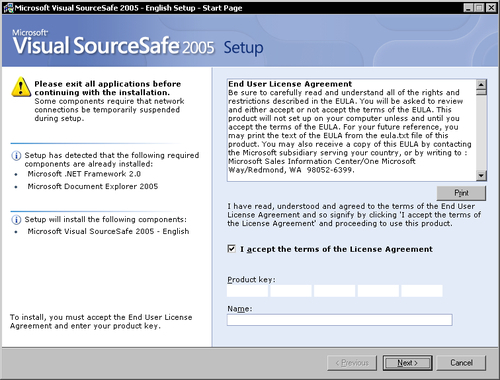Click the Next button
This screenshot has width=500, height=380.
click(x=407, y=363)
